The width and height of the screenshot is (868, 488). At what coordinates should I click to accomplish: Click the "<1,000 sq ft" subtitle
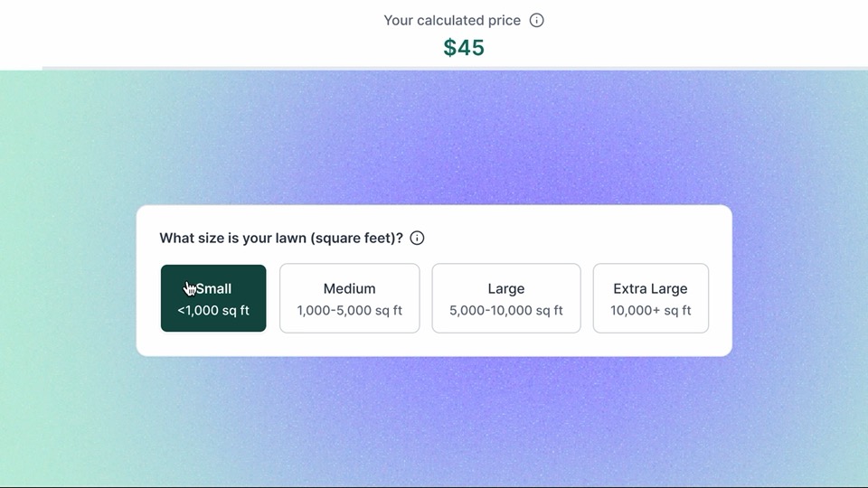tap(213, 311)
